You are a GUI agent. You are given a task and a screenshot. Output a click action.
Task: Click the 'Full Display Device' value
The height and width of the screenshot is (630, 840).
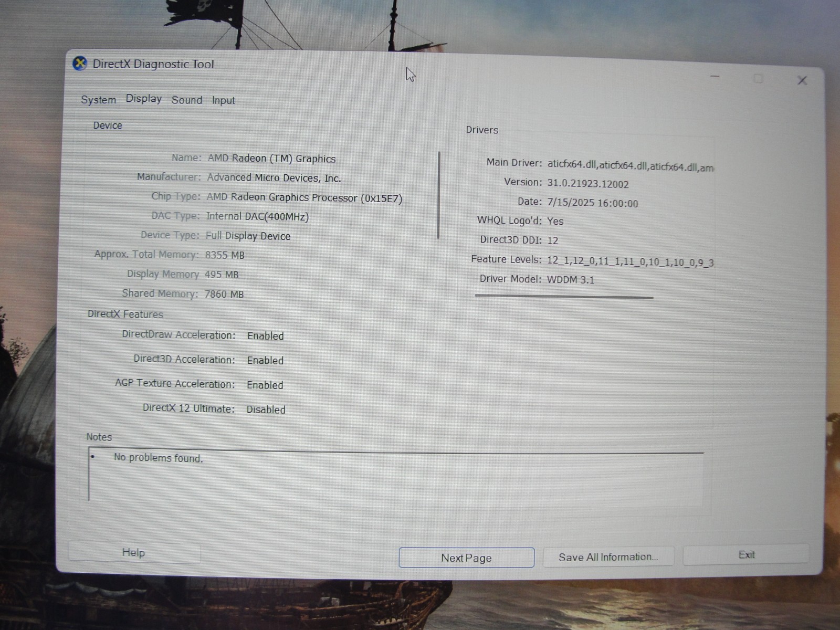[248, 236]
